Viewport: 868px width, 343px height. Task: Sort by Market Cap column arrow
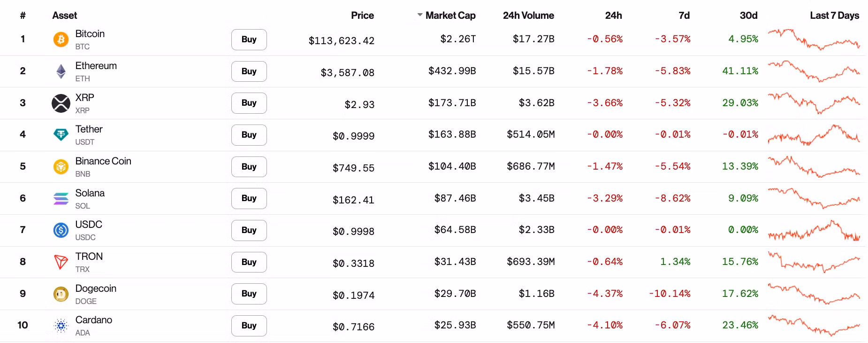(420, 16)
